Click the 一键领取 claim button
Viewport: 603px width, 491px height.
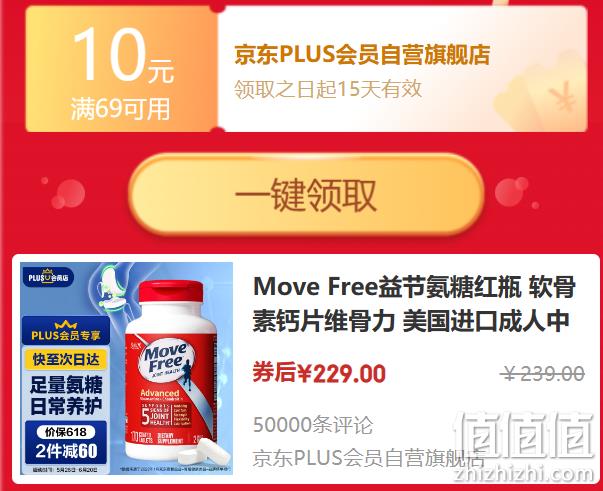(x=306, y=194)
